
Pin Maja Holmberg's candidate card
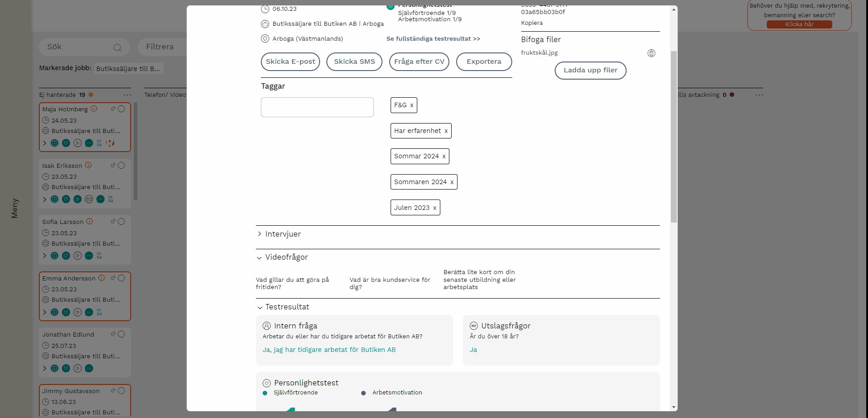(113, 109)
